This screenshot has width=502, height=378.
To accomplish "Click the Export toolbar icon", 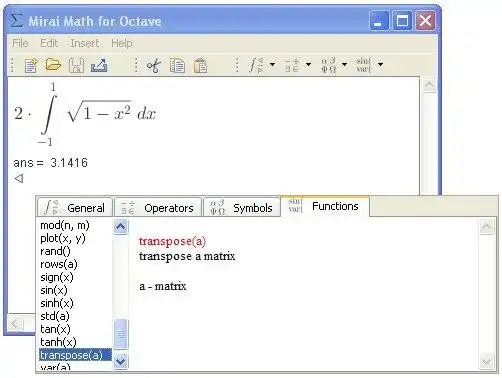I will pyautogui.click(x=99, y=65).
